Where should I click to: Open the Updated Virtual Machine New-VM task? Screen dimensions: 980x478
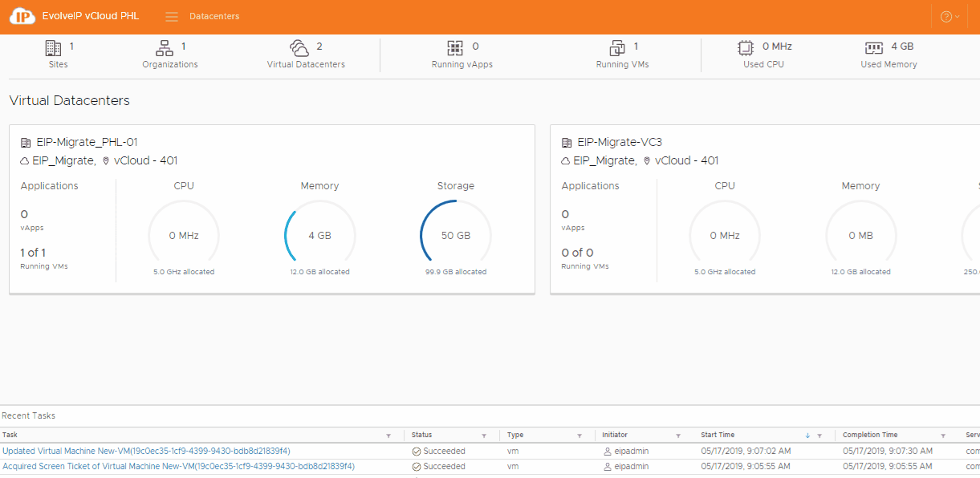(x=146, y=452)
